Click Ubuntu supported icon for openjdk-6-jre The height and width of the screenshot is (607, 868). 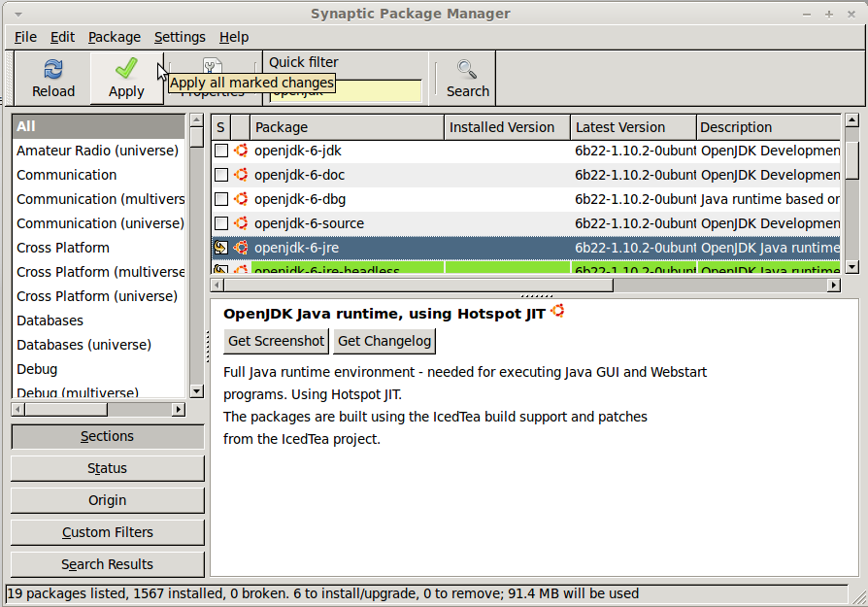tap(240, 248)
